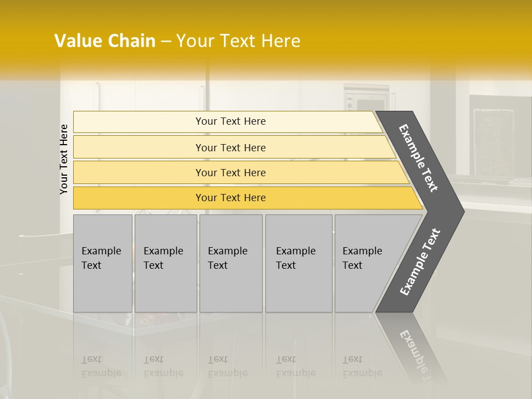Viewport: 532px width, 399px height.
Task: Select the third yellow "Your Text Here" bar
Action: pyautogui.click(x=230, y=172)
